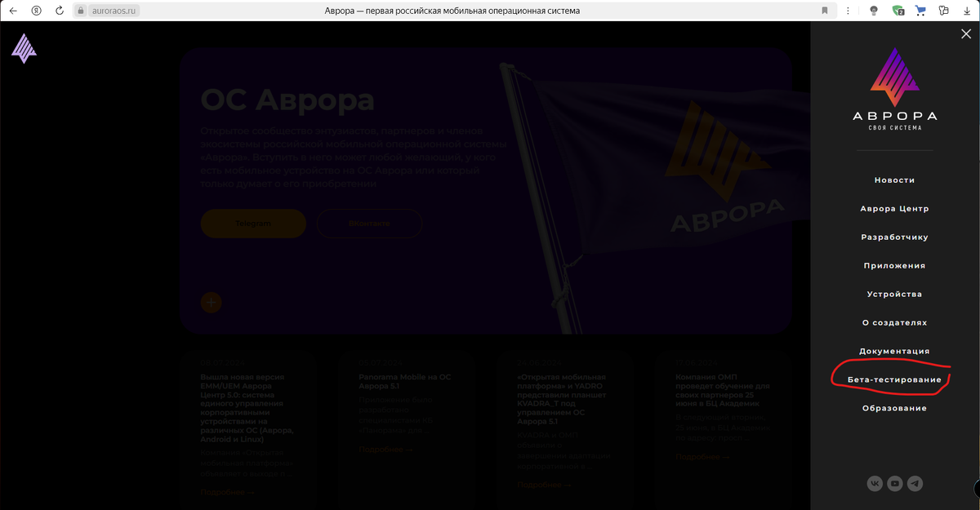
Task: Click Подробнее under the ОМП training news
Action: coord(702,457)
